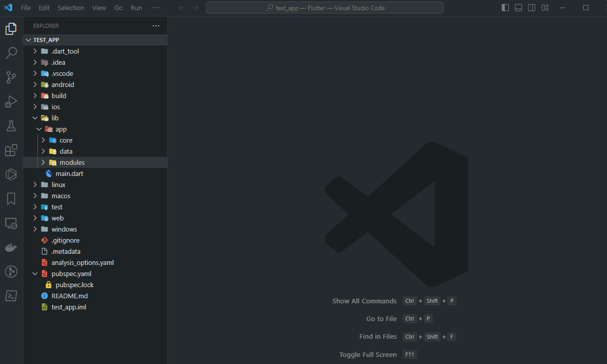Click the VS Code logo in title bar

8,8
